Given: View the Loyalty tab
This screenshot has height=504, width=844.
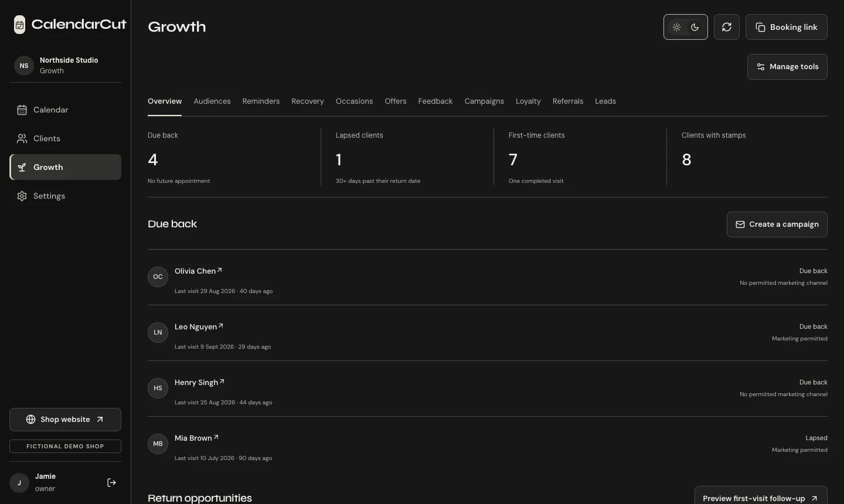Looking at the screenshot, I should [x=528, y=101].
